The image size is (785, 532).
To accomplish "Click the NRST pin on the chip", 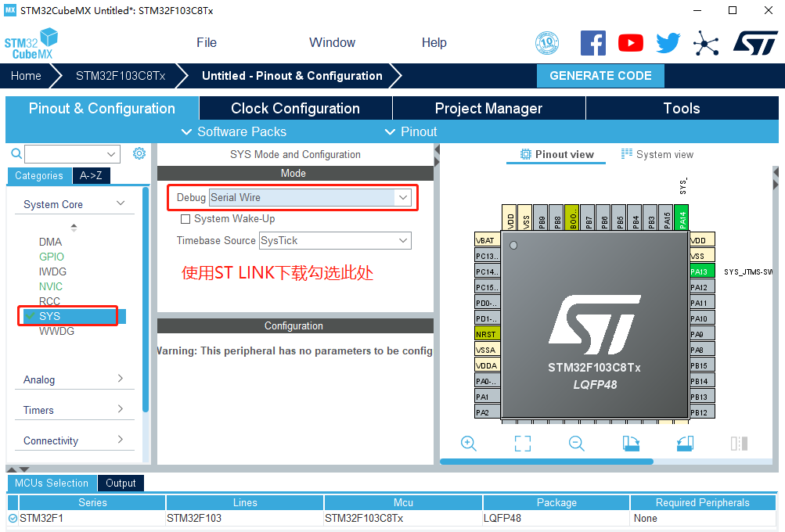I will (487, 334).
